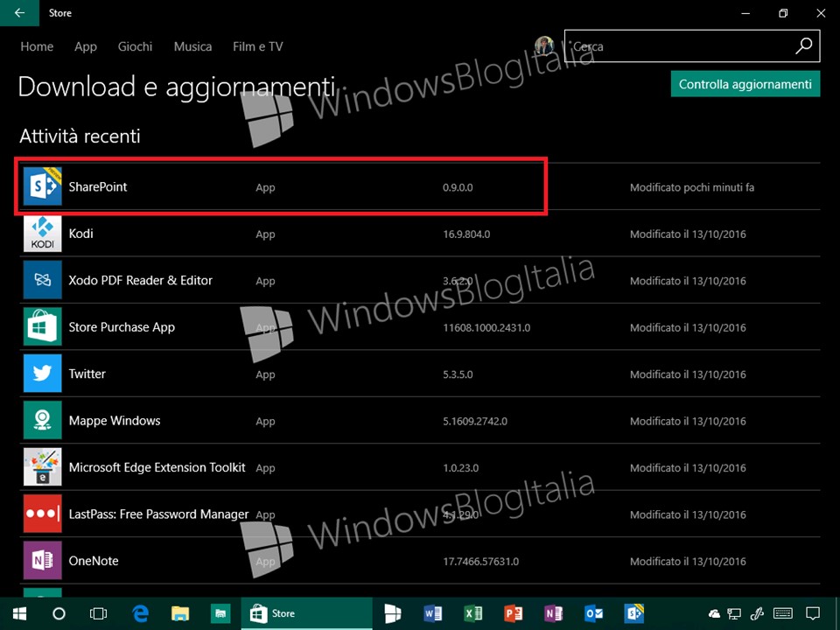Image resolution: width=840 pixels, height=630 pixels.
Task: Click the Kodi app name
Action: point(80,234)
